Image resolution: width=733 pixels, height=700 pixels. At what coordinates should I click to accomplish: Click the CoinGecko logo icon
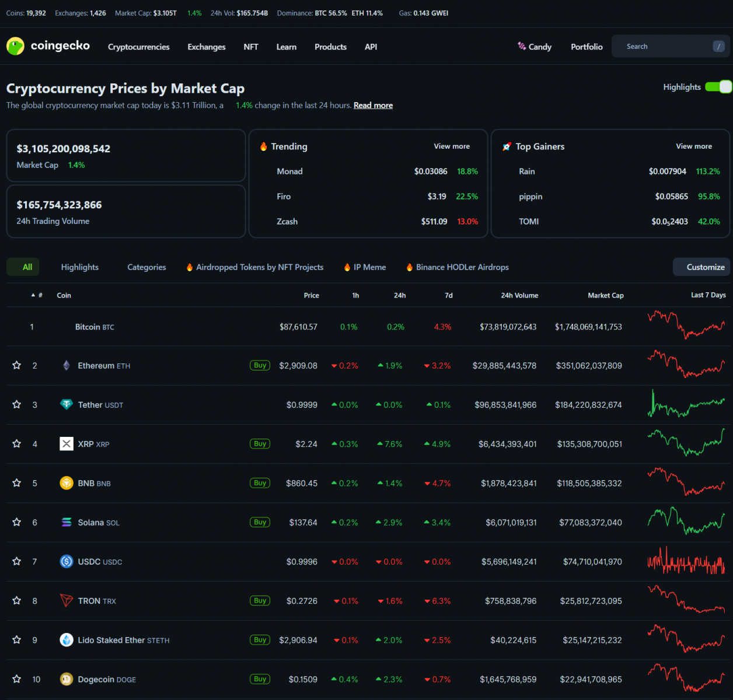[x=15, y=46]
